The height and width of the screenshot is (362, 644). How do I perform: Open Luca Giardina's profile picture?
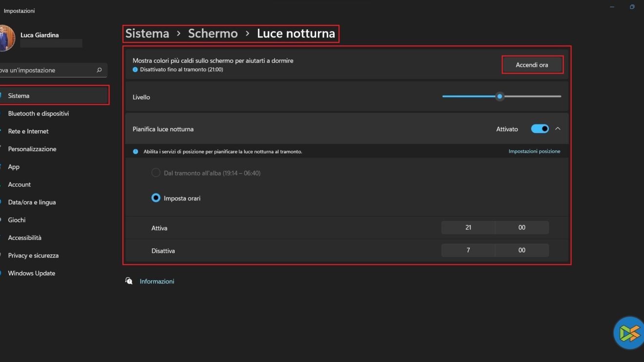click(x=6, y=38)
